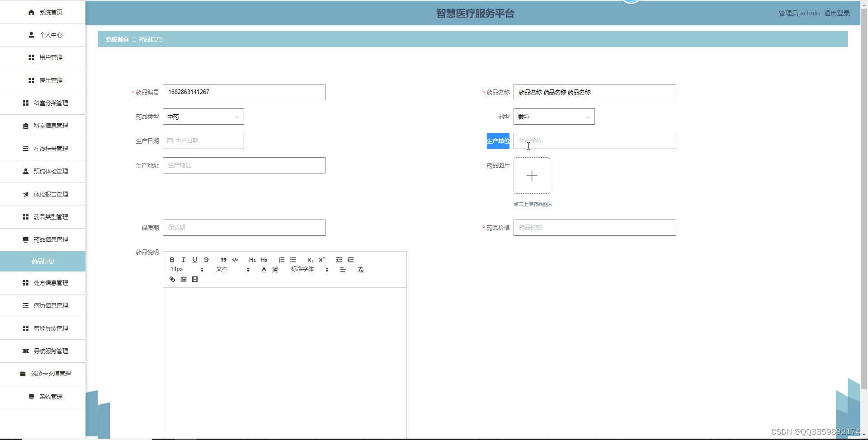Focus the 生产单位 input field
This screenshot has height=440, width=868.
point(595,141)
